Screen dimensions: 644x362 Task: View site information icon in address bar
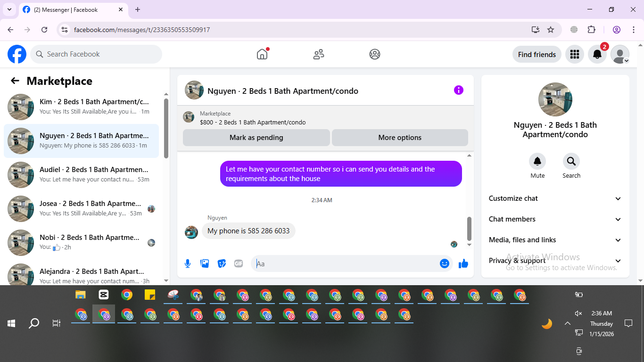click(65, 30)
